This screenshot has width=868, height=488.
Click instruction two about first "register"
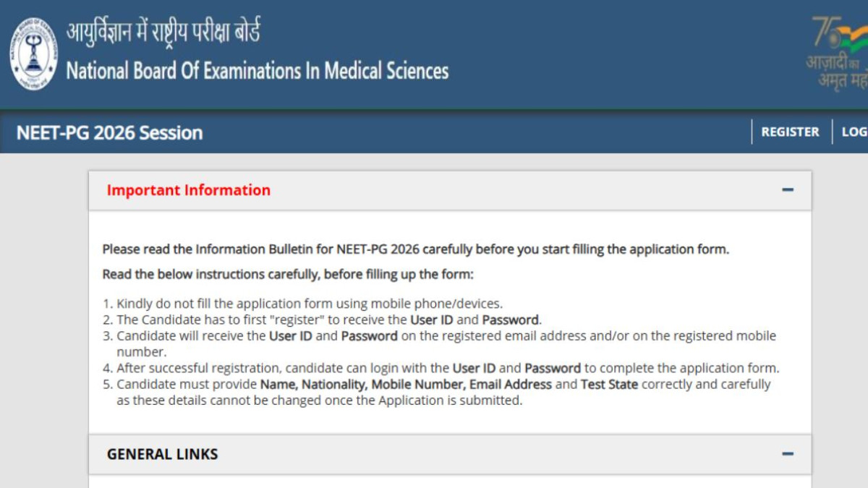(322, 320)
